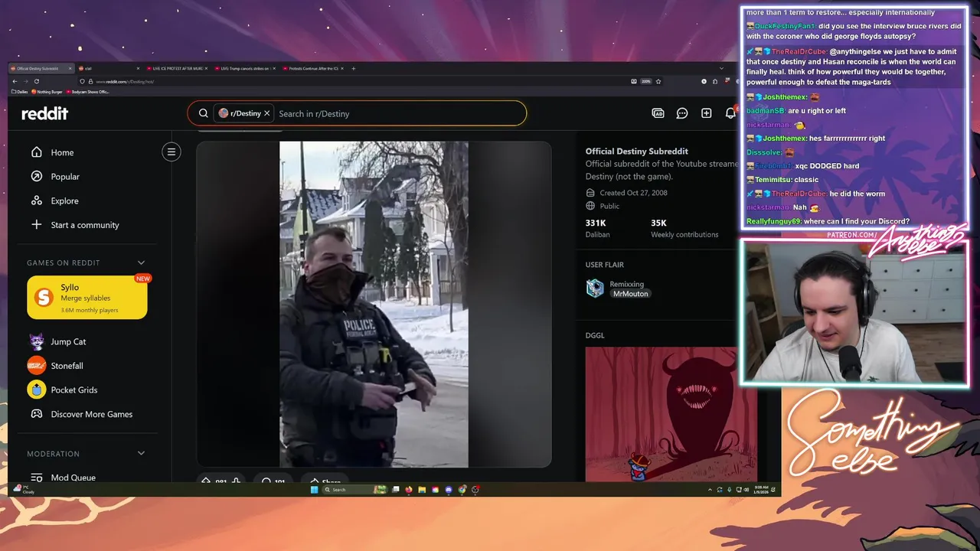
Task: Switch to LIVE Trump cancels strikes tab
Action: point(243,68)
